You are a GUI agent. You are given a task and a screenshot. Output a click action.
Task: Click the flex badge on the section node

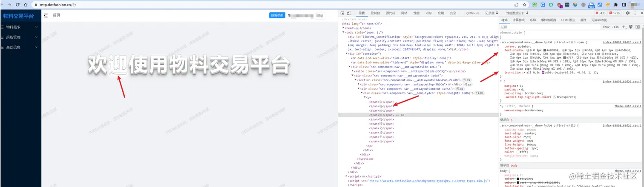(x=467, y=80)
